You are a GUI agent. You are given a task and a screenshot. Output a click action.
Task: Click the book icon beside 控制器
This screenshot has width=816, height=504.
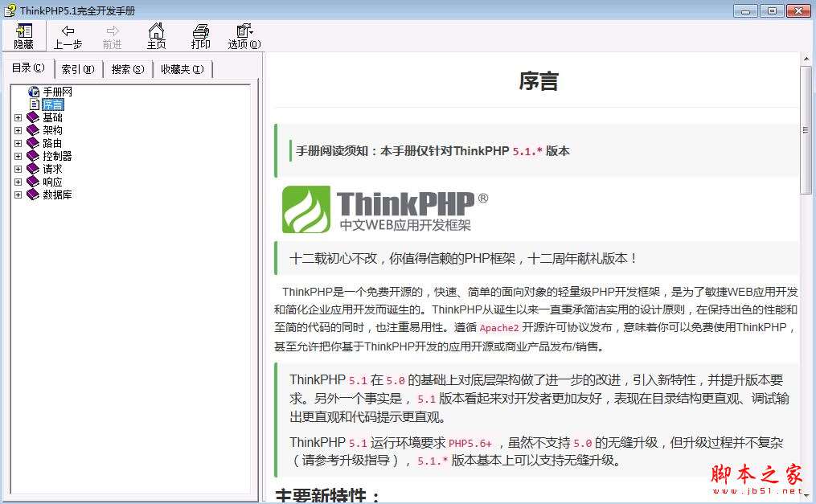33,156
